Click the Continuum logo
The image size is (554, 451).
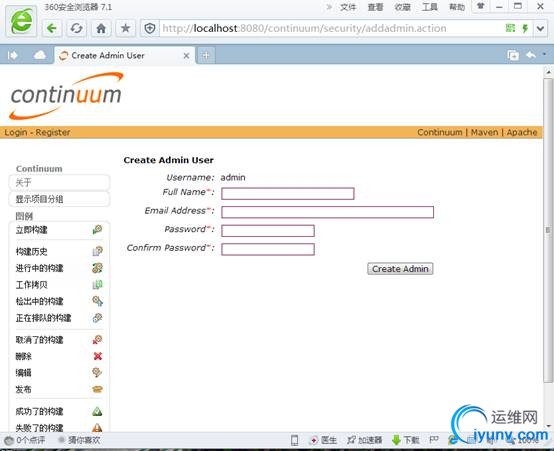click(66, 96)
